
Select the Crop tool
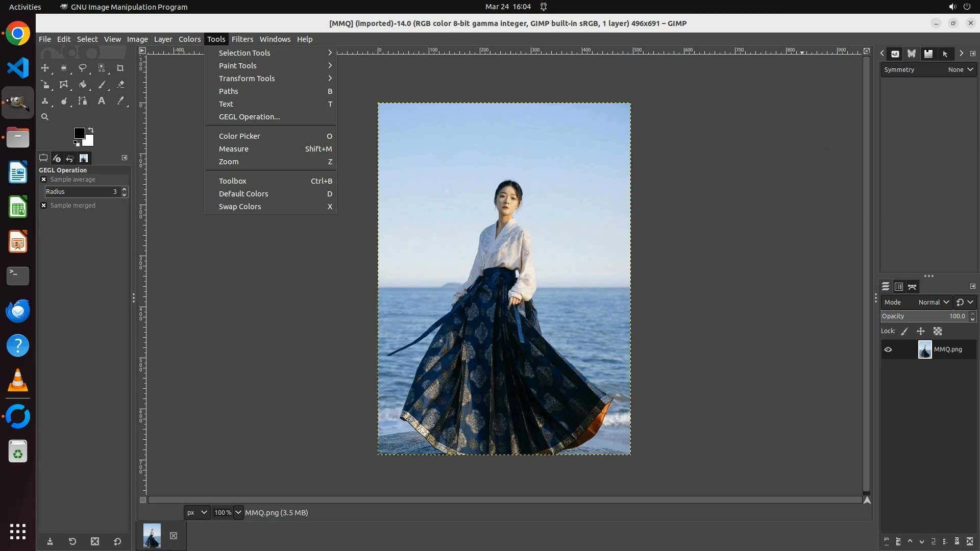point(120,68)
